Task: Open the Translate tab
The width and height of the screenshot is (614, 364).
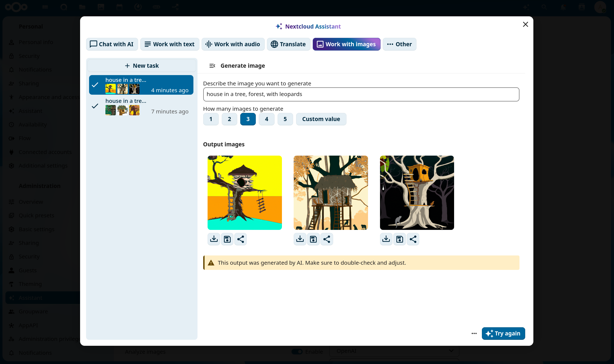Action: 288,44
